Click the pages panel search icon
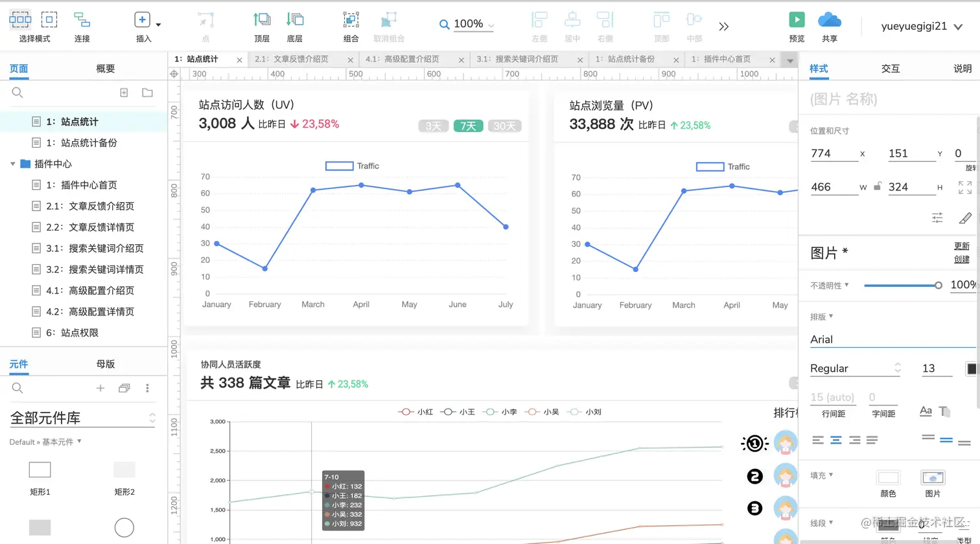This screenshot has height=544, width=980. (17, 93)
